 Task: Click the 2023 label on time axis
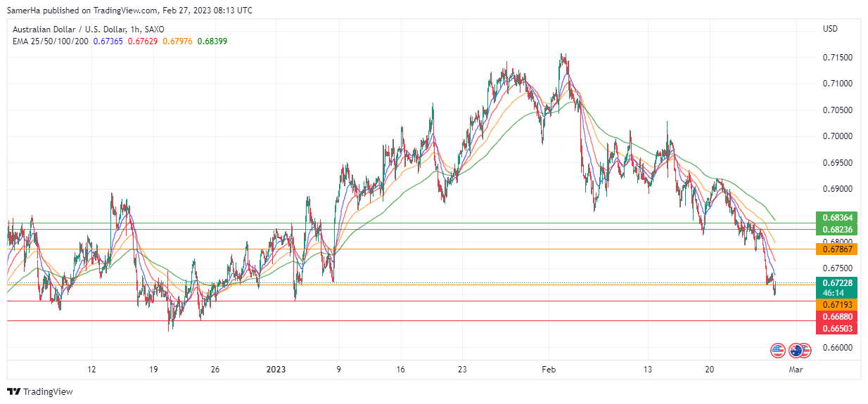click(274, 370)
